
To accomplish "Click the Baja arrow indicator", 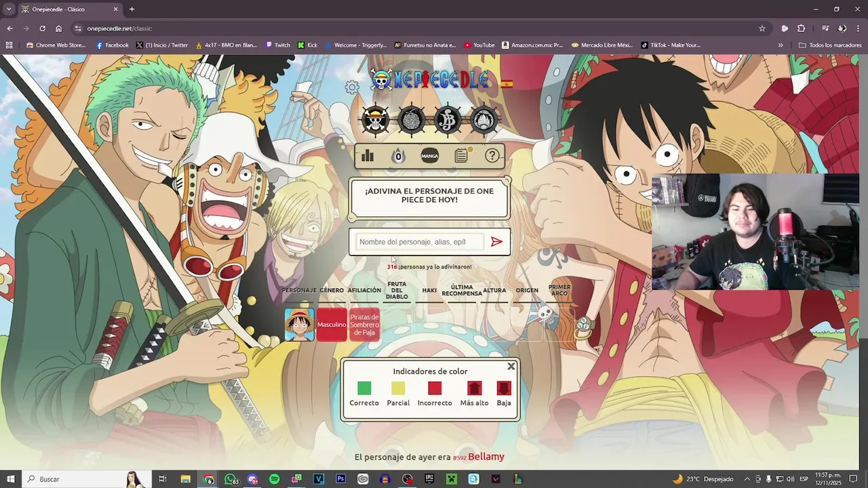I will [503, 388].
